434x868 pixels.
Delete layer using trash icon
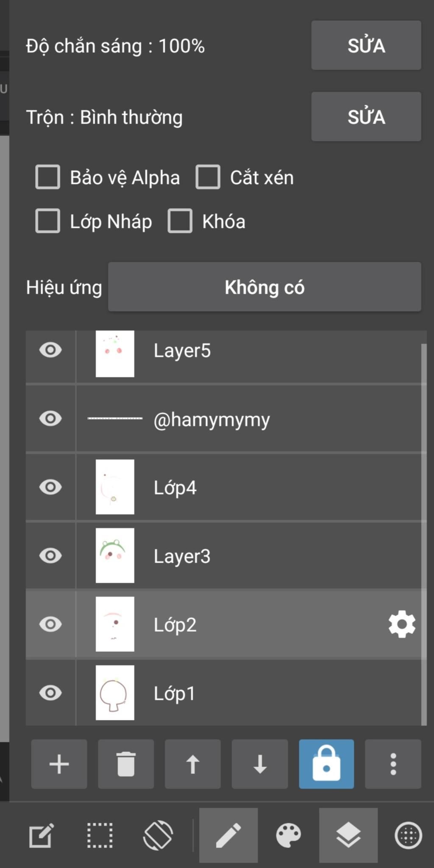[126, 764]
